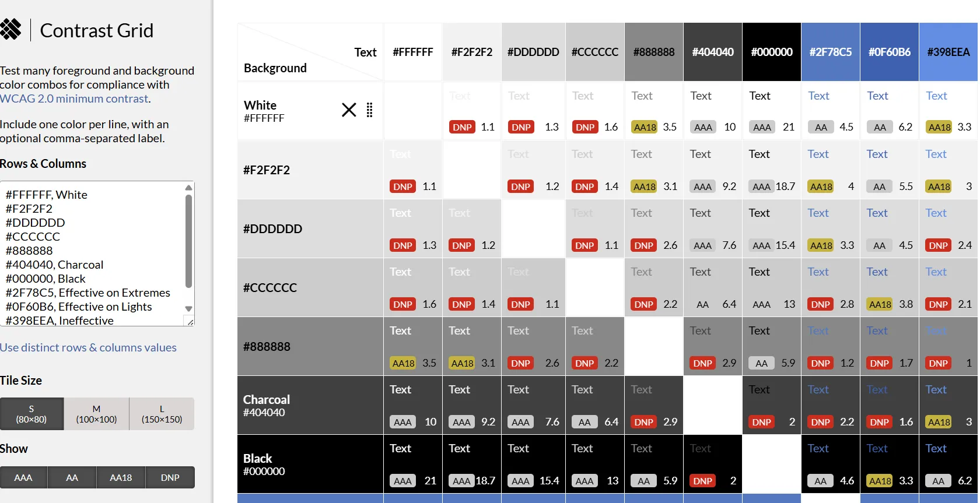Click the 18.7 ratio in #F2F2F2 row
The width and height of the screenshot is (980, 503).
(x=785, y=187)
